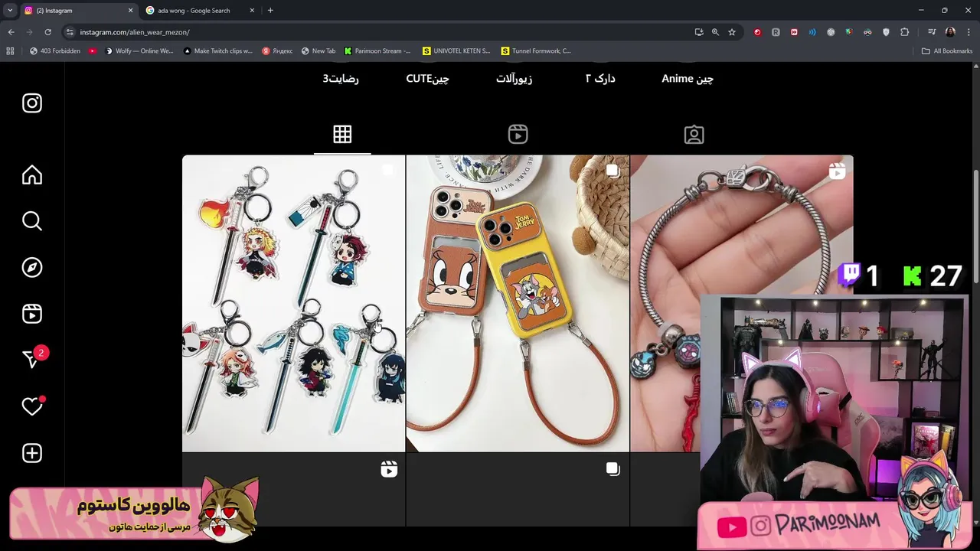Click the zoom magnifier icon in address bar
This screenshot has height=551, width=980.
tap(715, 32)
